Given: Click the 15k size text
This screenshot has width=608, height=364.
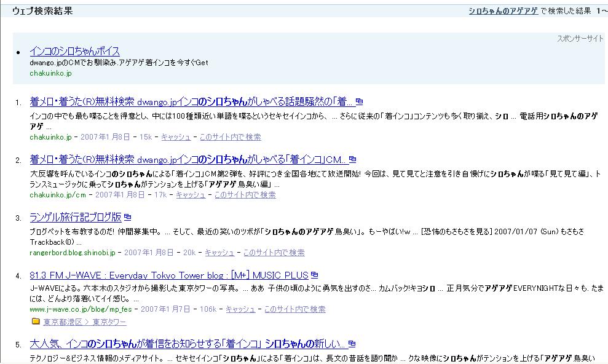Looking at the screenshot, I should pos(146,137).
